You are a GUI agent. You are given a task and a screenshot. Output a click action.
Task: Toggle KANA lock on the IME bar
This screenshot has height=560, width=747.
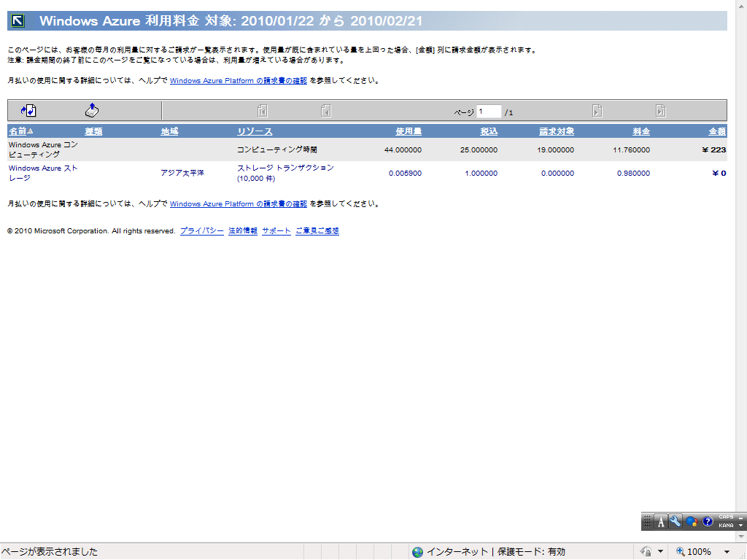[726, 526]
